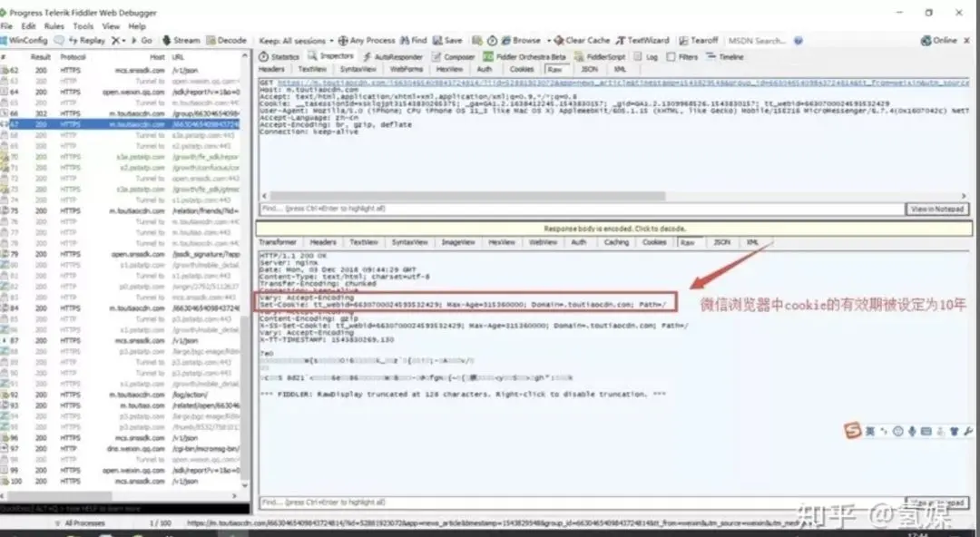This screenshot has height=537, width=980.
Task: Switch to the Statistics tab
Action: coord(279,57)
